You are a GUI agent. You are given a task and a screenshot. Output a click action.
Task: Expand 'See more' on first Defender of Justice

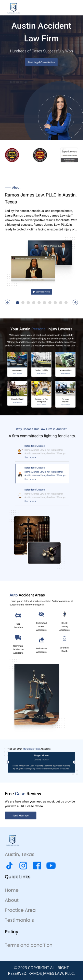pos(30,457)
